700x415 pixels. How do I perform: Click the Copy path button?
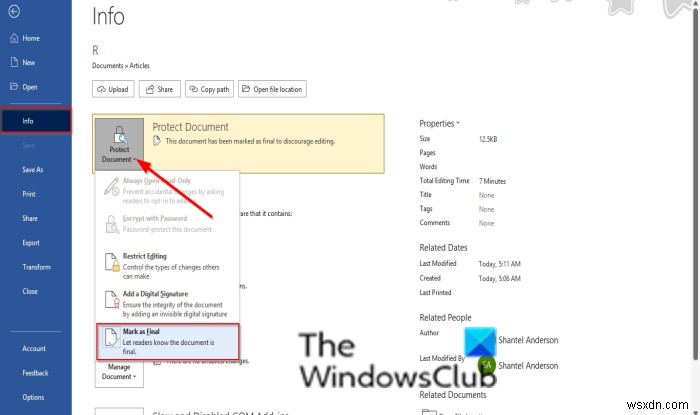[209, 89]
